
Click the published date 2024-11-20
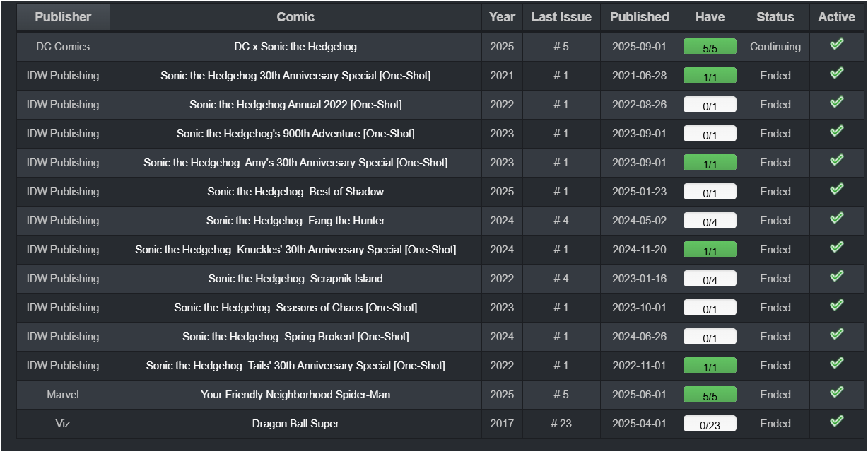pos(639,250)
